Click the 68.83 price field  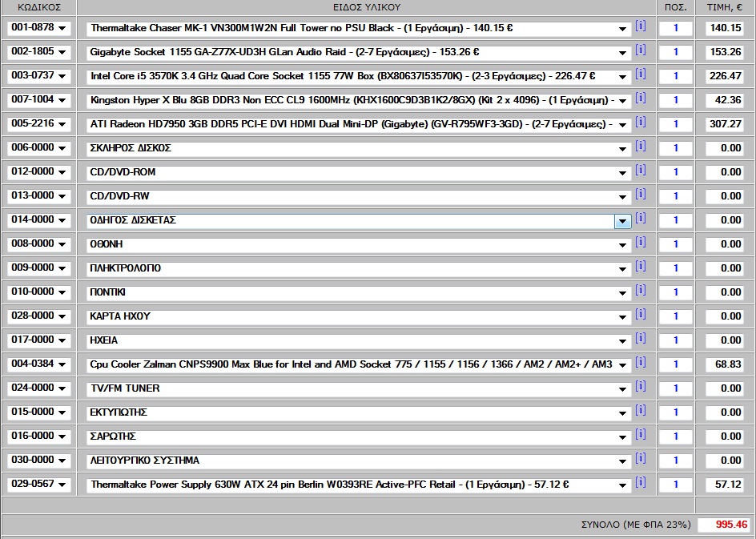(x=724, y=364)
